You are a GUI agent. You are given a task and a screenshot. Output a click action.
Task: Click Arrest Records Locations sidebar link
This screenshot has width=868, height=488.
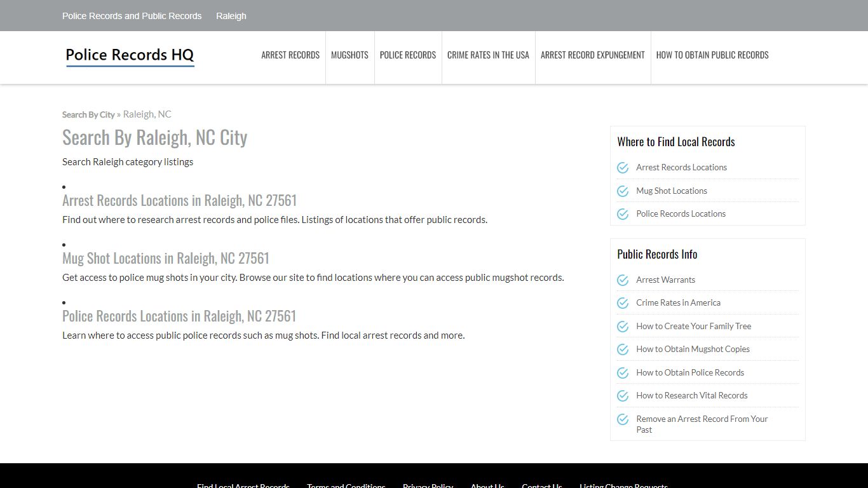point(681,167)
